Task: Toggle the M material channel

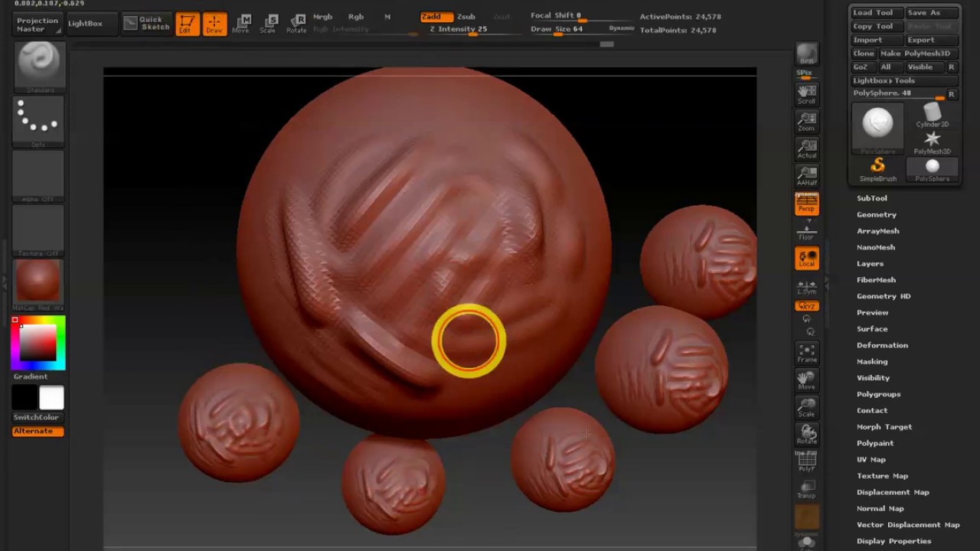Action: [387, 17]
